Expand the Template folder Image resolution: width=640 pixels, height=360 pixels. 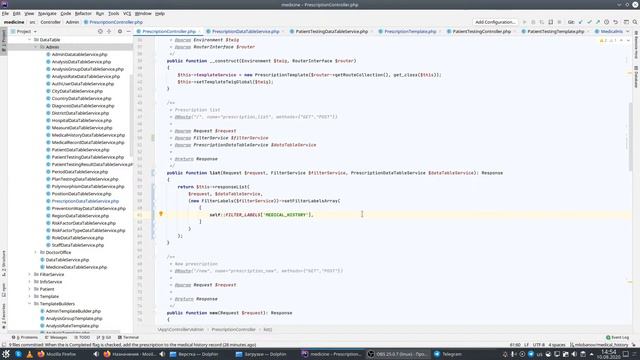point(30,296)
